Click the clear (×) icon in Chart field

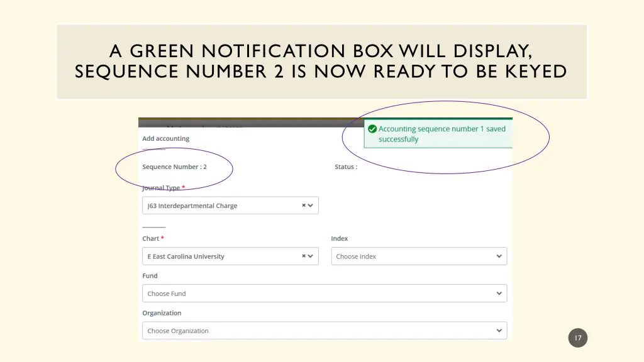(304, 256)
